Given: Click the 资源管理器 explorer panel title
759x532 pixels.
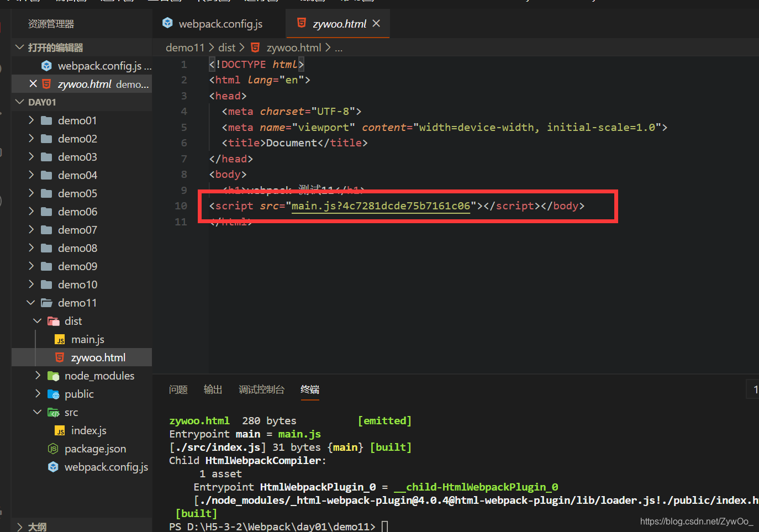Looking at the screenshot, I should coord(51,24).
